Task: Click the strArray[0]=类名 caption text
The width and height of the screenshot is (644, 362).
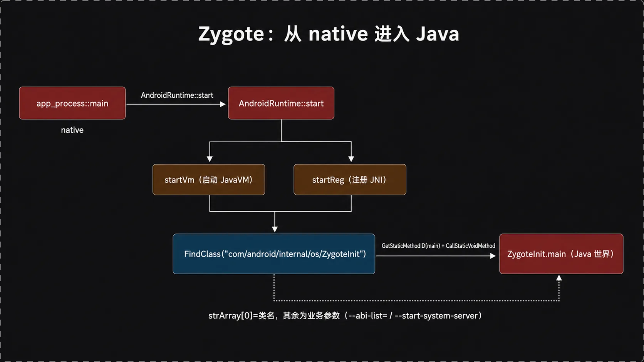Action: [x=345, y=316]
